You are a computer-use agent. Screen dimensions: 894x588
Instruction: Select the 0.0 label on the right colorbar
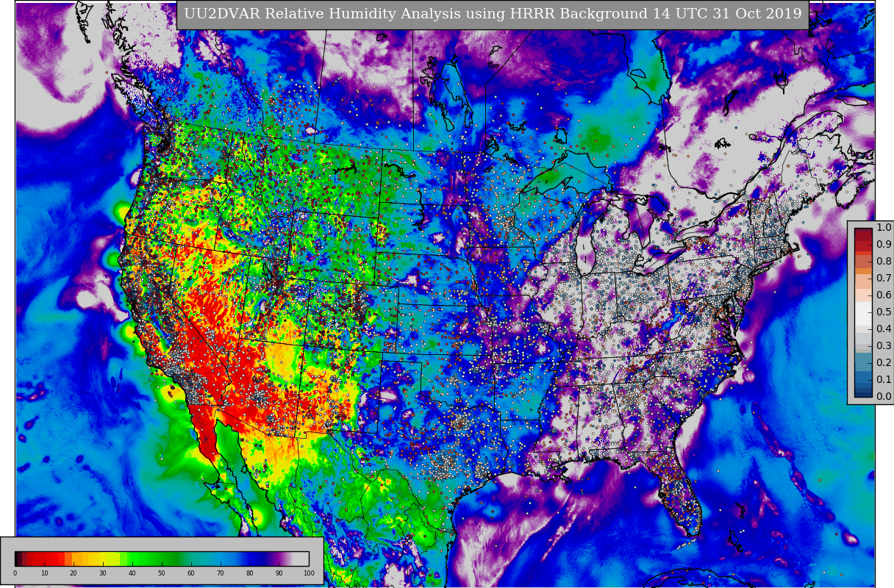pos(884,397)
